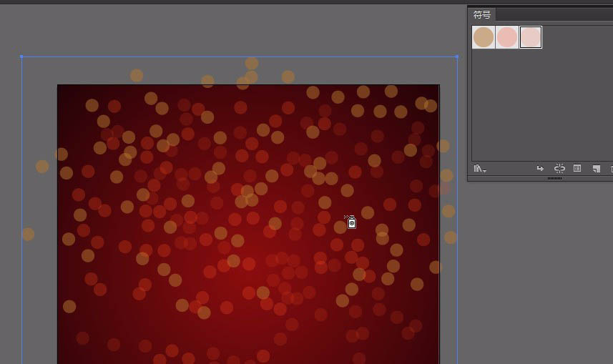Click top-left selection bounding box handle
This screenshot has width=613, height=364.
tap(21, 56)
